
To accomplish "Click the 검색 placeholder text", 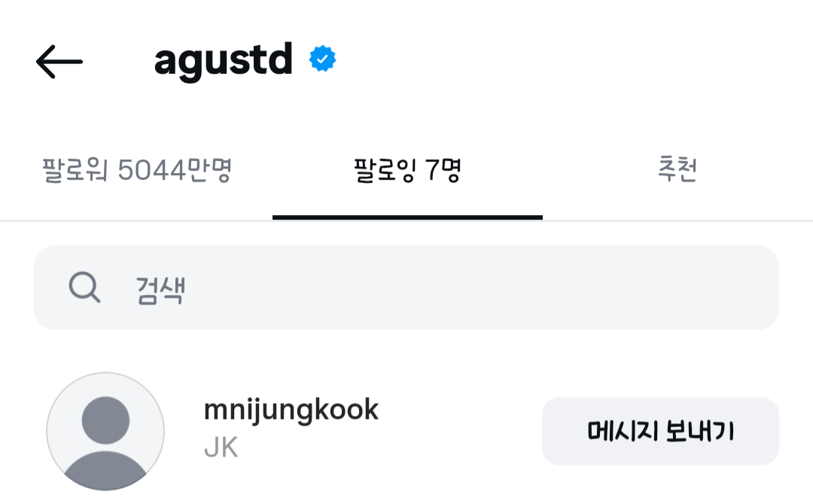I will [x=160, y=289].
